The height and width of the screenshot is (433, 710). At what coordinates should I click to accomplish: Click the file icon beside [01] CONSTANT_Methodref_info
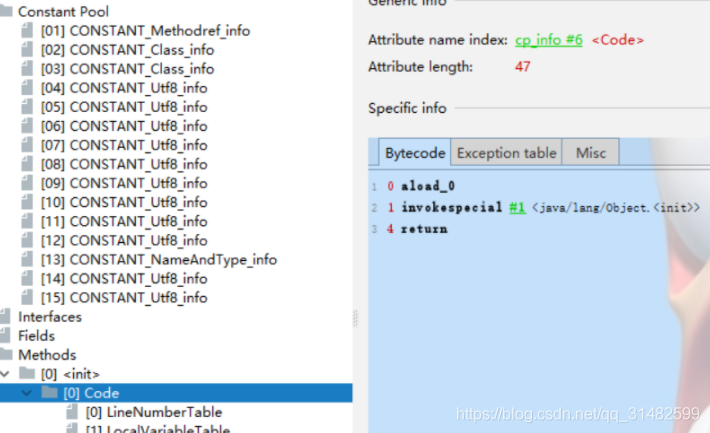pos(28,31)
